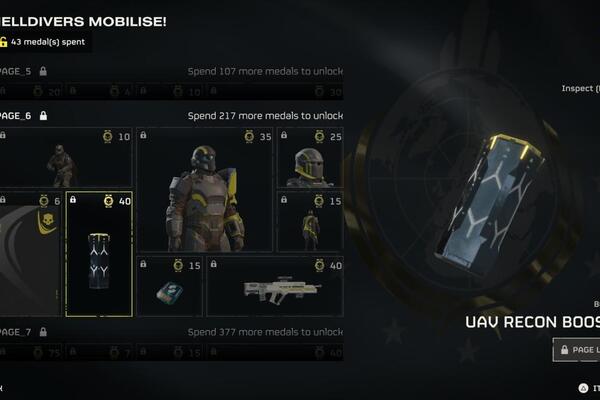Select the UAV Recon Booster item costing 40 medals

99,254
